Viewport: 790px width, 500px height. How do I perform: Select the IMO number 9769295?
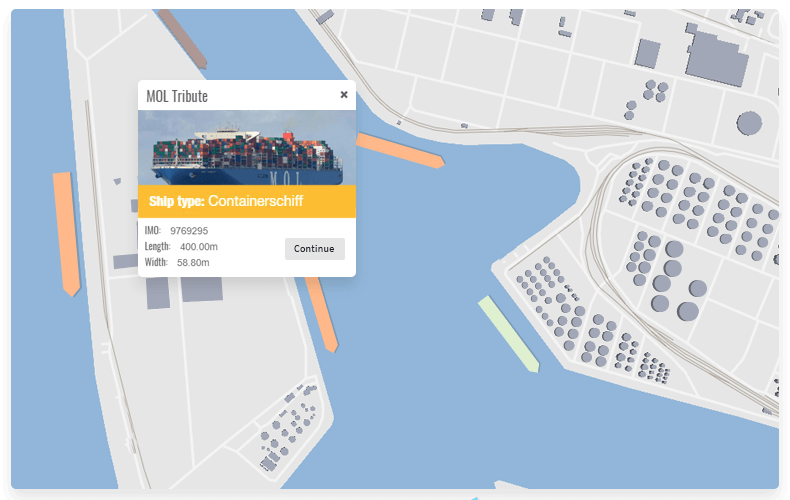pyautogui.click(x=189, y=231)
